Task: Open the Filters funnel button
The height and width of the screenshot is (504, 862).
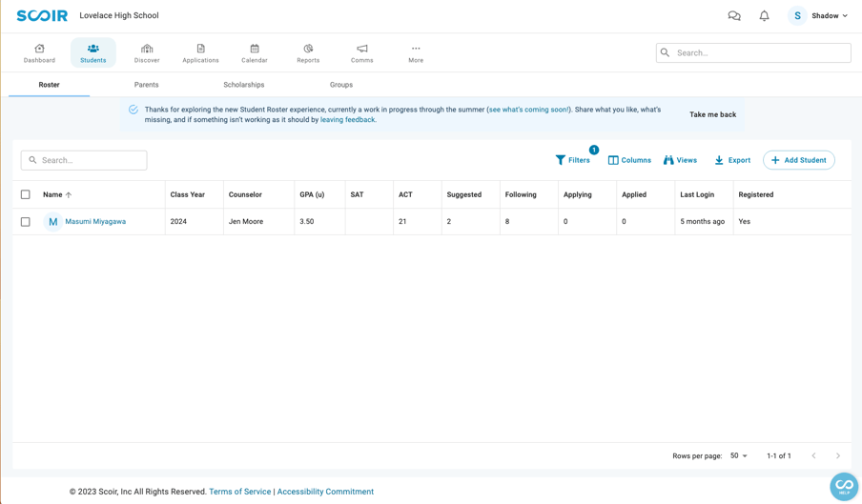Action: [x=573, y=160]
